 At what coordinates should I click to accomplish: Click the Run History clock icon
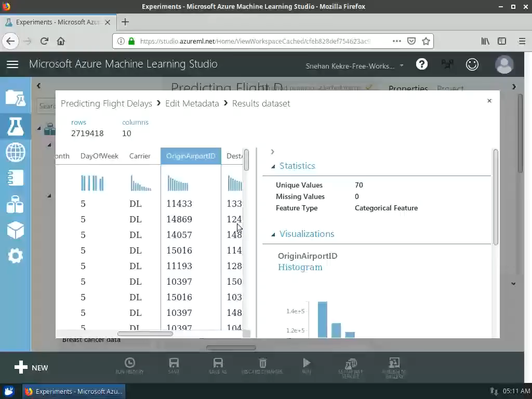click(130, 364)
